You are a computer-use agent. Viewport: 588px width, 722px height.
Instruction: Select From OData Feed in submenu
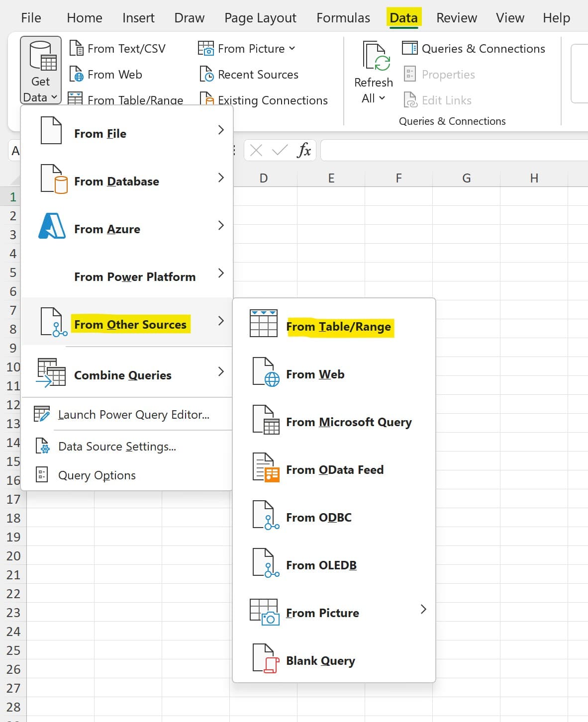point(334,469)
